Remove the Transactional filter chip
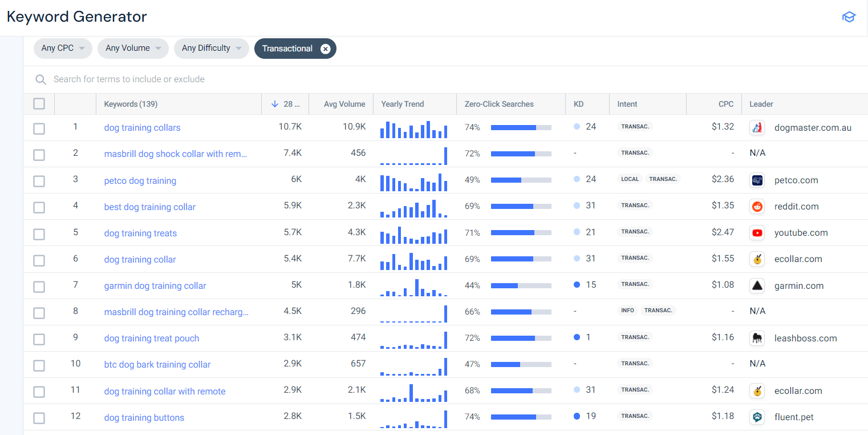Image resolution: width=868 pixels, height=435 pixels. 326,49
